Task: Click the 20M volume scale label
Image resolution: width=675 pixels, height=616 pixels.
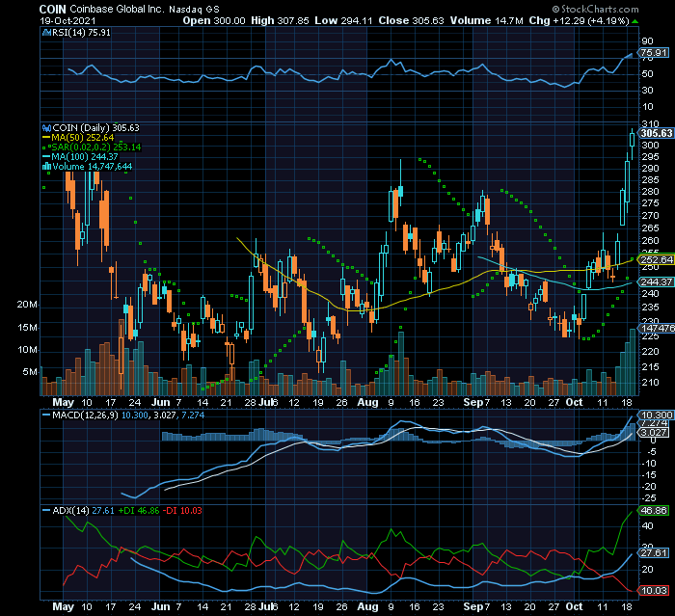Action: pos(27,305)
